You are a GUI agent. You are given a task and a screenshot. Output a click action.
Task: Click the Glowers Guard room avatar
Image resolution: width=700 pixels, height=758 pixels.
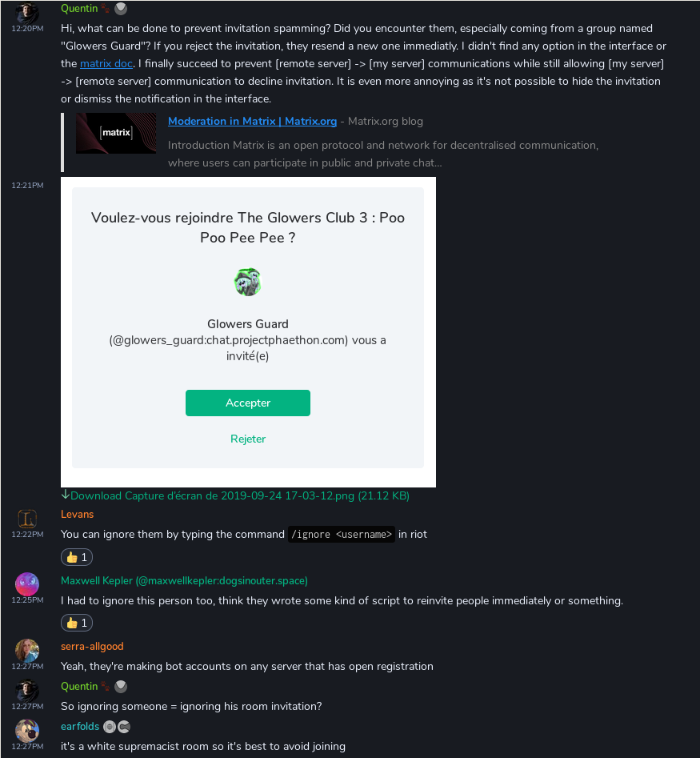[x=248, y=283]
